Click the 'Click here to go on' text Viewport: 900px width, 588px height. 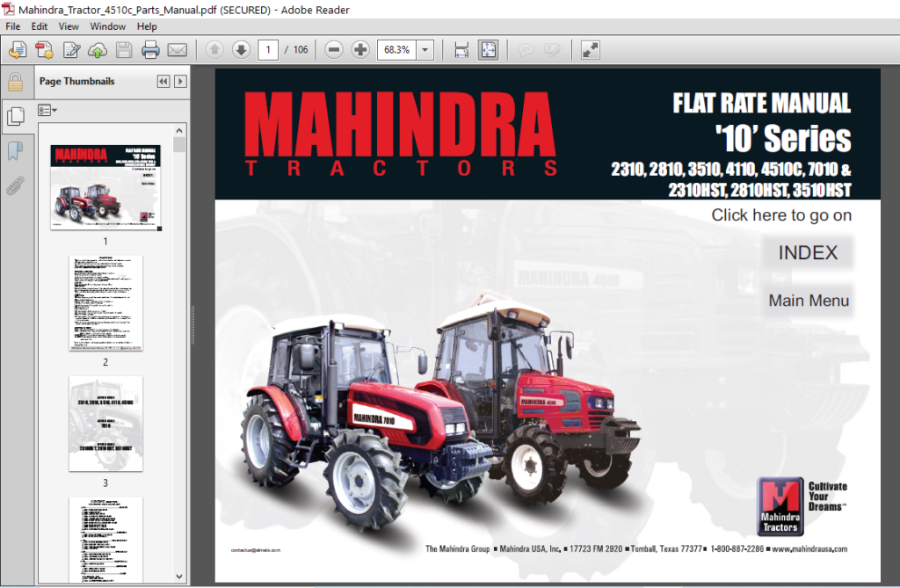(x=781, y=215)
